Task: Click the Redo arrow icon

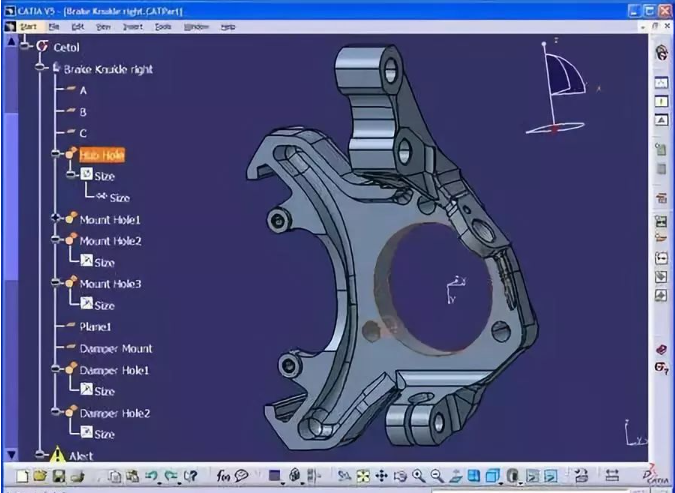Action: click(170, 476)
